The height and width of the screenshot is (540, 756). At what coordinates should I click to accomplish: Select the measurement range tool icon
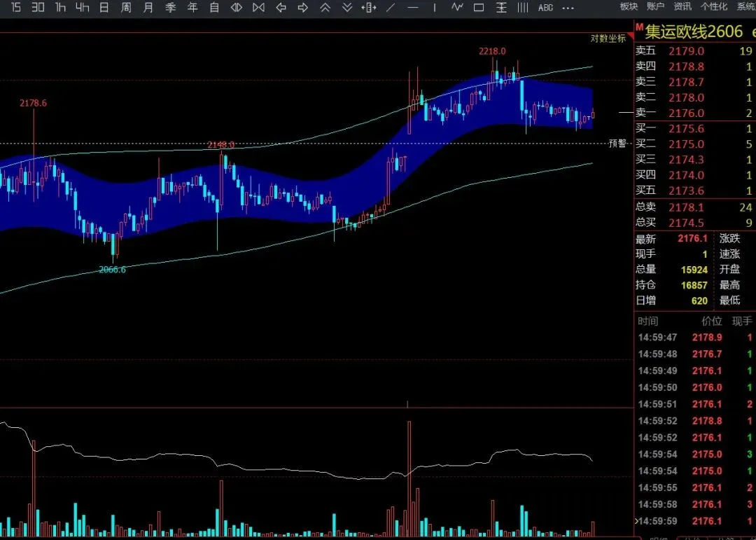point(501,8)
